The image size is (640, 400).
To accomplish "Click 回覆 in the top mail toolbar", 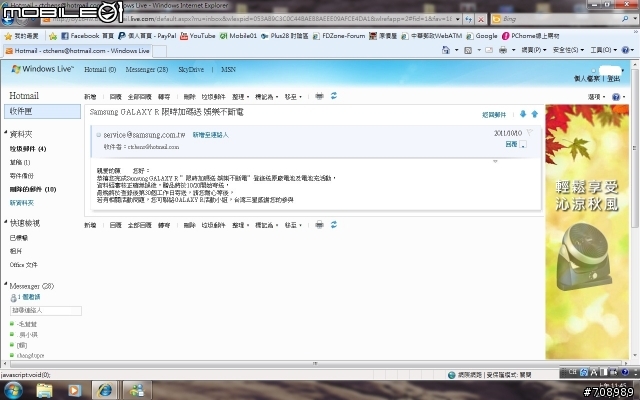I will point(116,97).
